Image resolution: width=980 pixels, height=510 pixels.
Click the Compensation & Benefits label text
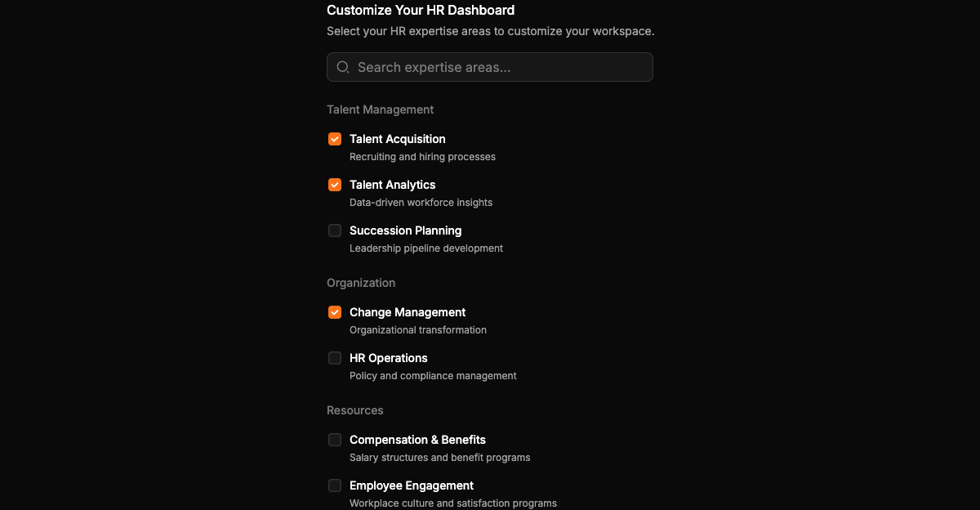coord(417,440)
